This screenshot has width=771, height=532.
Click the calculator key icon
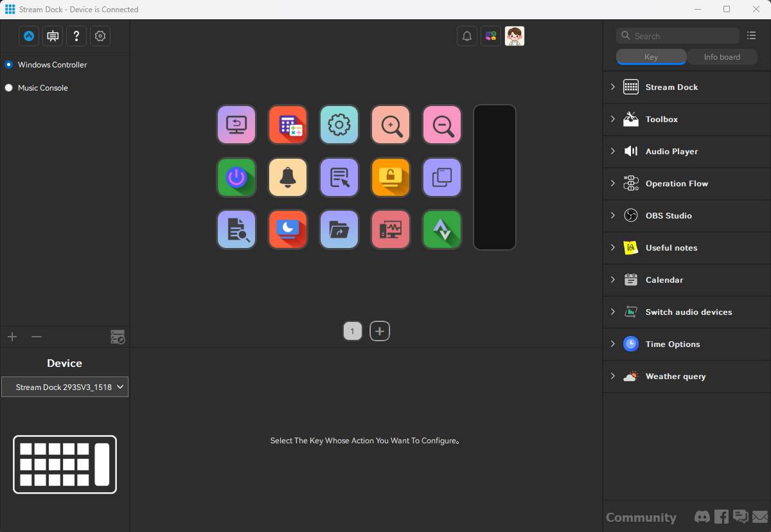point(288,125)
